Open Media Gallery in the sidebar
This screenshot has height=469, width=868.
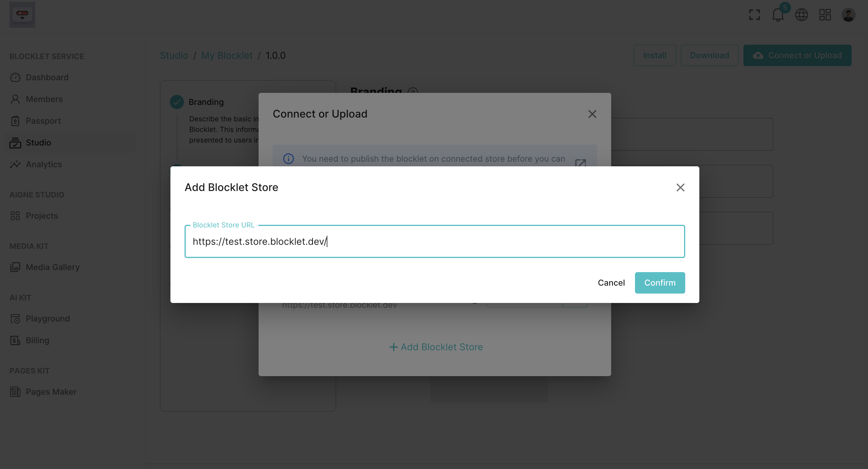(53, 267)
